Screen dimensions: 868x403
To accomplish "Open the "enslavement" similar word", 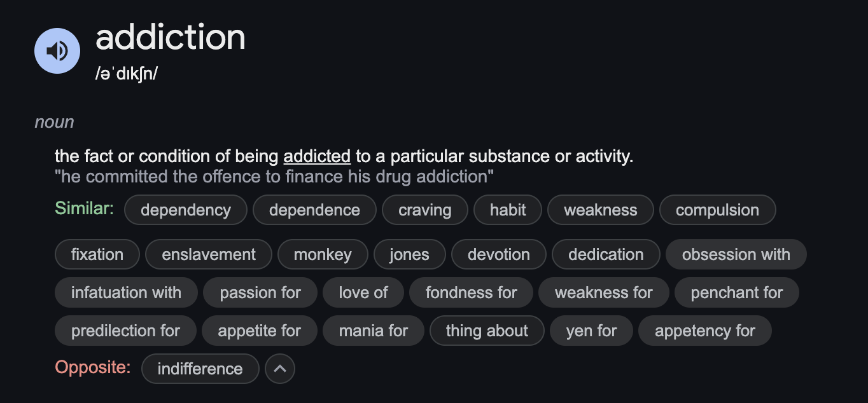I will (209, 255).
